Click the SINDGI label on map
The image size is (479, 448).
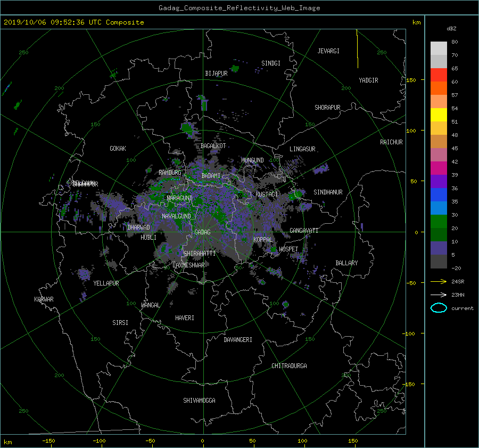click(x=271, y=63)
